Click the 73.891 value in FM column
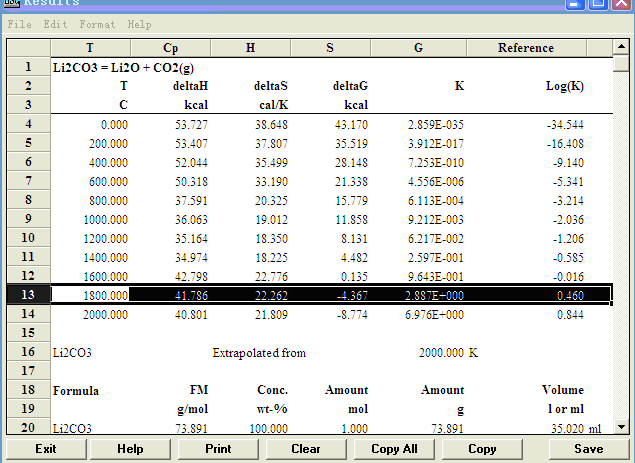 191,429
